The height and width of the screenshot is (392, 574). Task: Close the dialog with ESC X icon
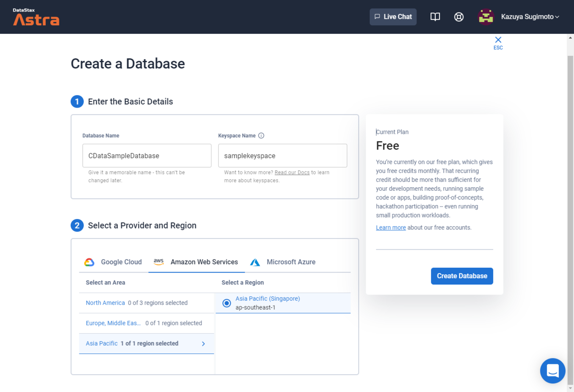pyautogui.click(x=498, y=43)
